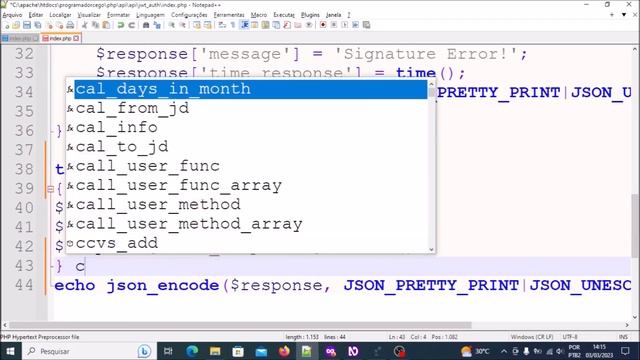Open the Plugins menu
The width and height of the screenshot is (640, 360).
point(310,15)
